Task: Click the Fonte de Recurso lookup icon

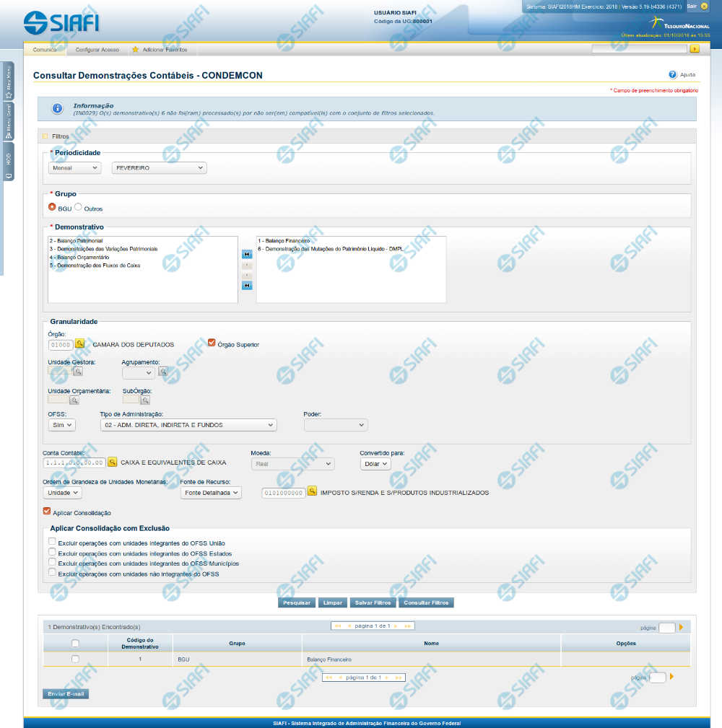Action: tap(313, 491)
